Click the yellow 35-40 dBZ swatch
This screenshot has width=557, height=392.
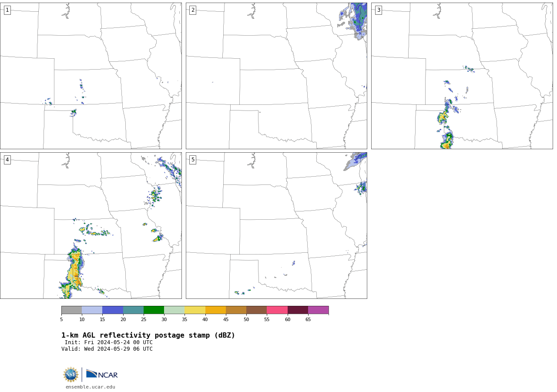[x=195, y=310]
